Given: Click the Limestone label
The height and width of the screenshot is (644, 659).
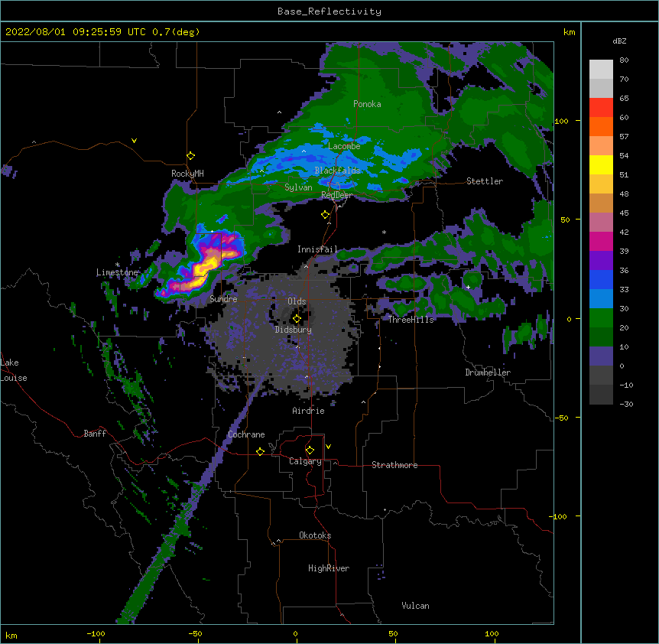Looking at the screenshot, I should 117,272.
